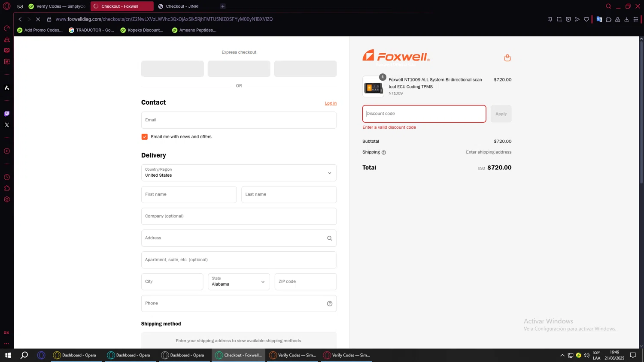
Task: Open Easy Setup sliders icon
Action: (x=636, y=19)
